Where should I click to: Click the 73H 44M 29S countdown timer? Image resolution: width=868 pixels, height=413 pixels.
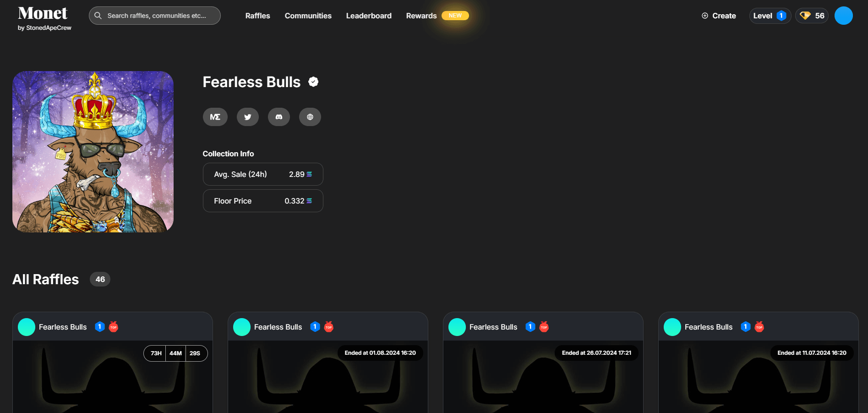pyautogui.click(x=175, y=353)
